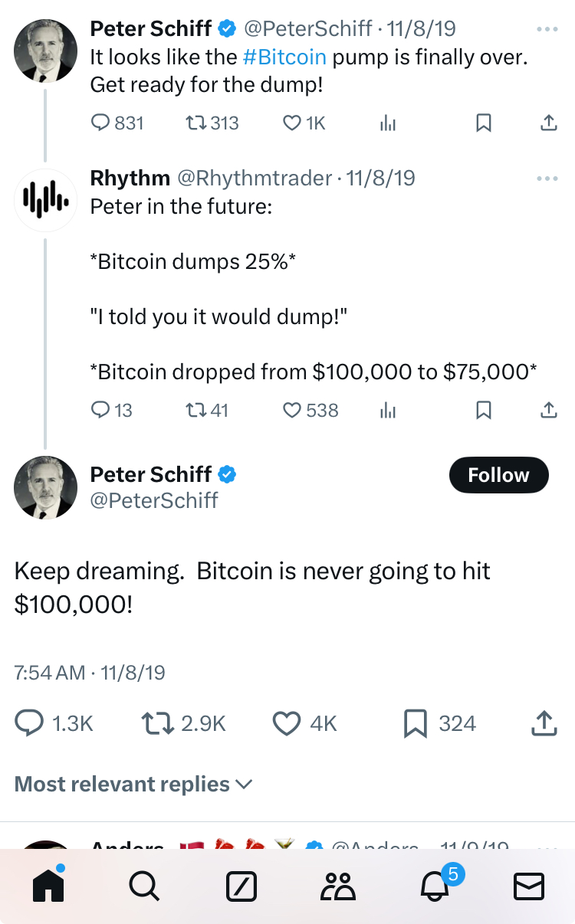
Task: Open Grok from the bottom navigation bar
Action: pyautogui.click(x=242, y=886)
